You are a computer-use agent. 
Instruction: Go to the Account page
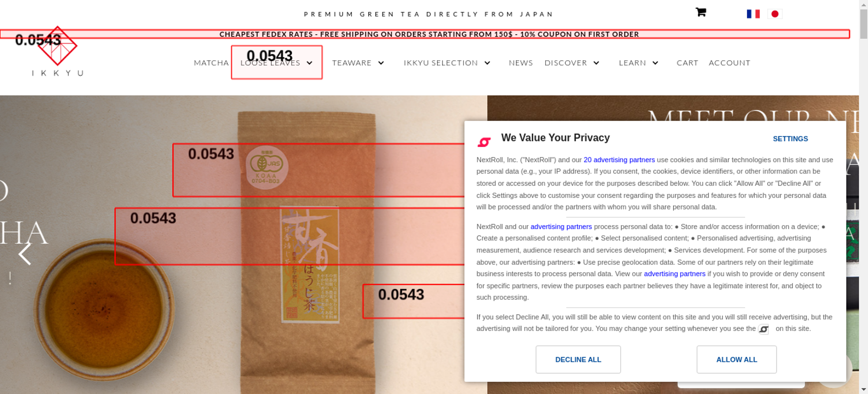tap(729, 63)
